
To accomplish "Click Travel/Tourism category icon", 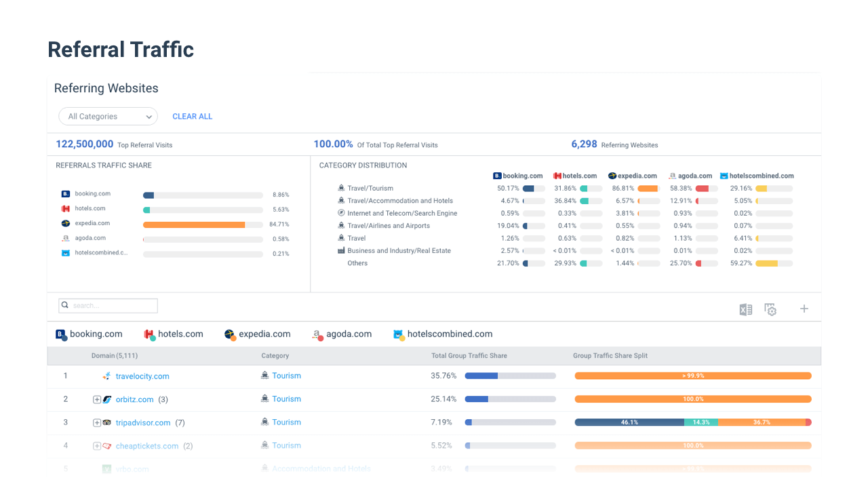I will (x=341, y=188).
